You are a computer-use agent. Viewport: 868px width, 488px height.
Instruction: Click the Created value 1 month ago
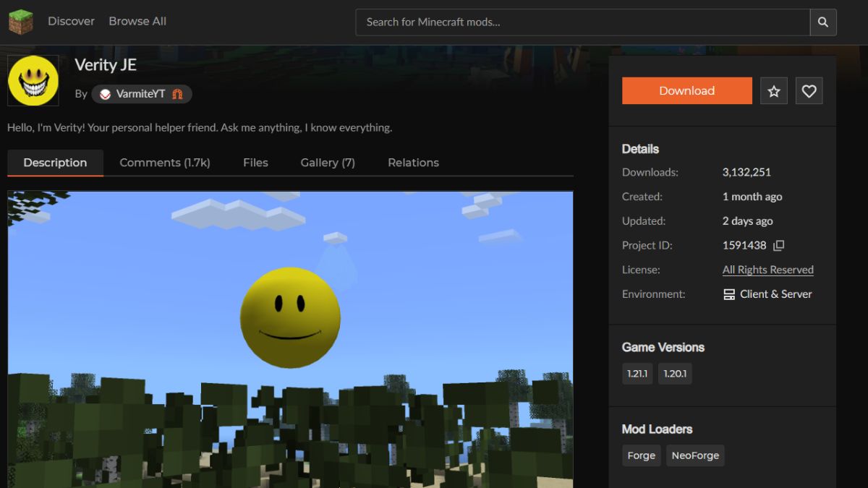click(x=752, y=197)
